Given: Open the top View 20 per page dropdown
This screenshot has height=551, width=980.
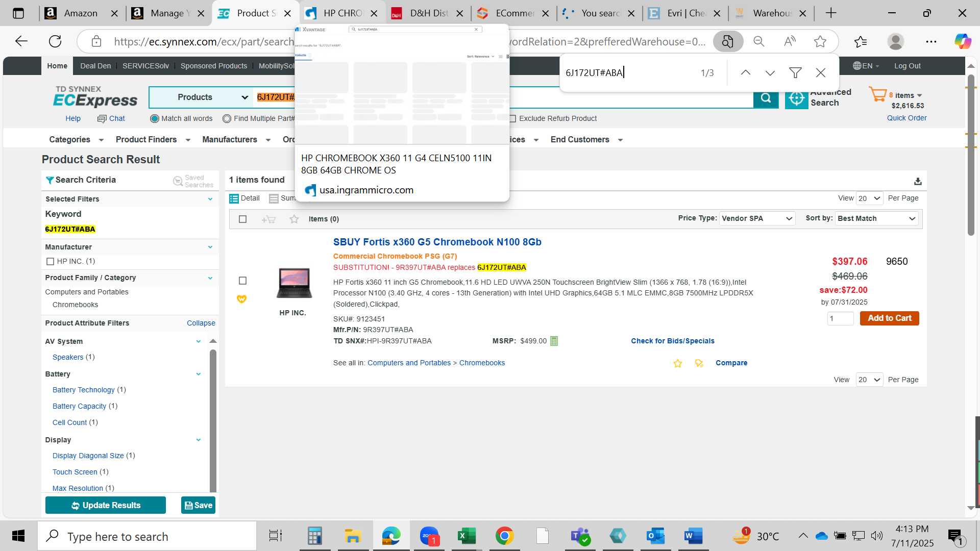Looking at the screenshot, I should point(869,198).
